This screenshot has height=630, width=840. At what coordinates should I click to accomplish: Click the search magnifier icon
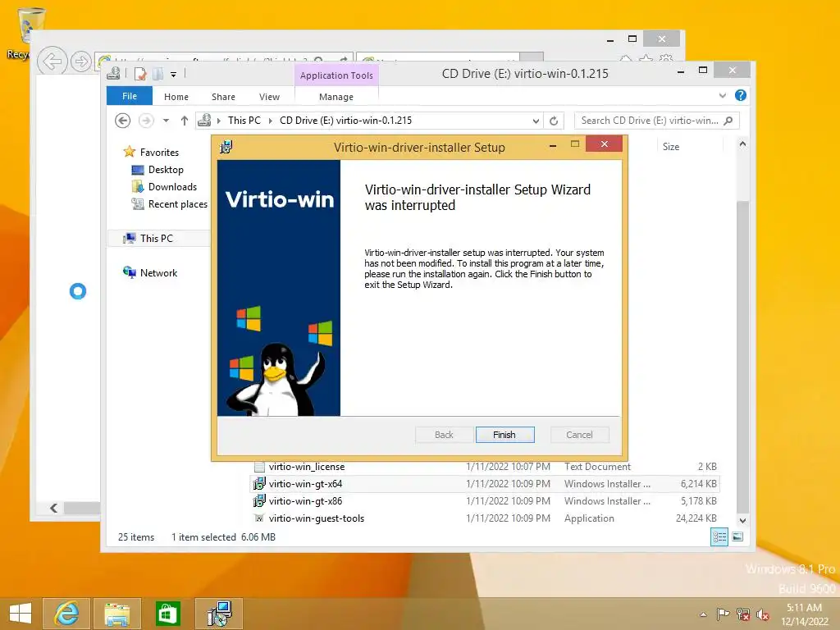728,121
